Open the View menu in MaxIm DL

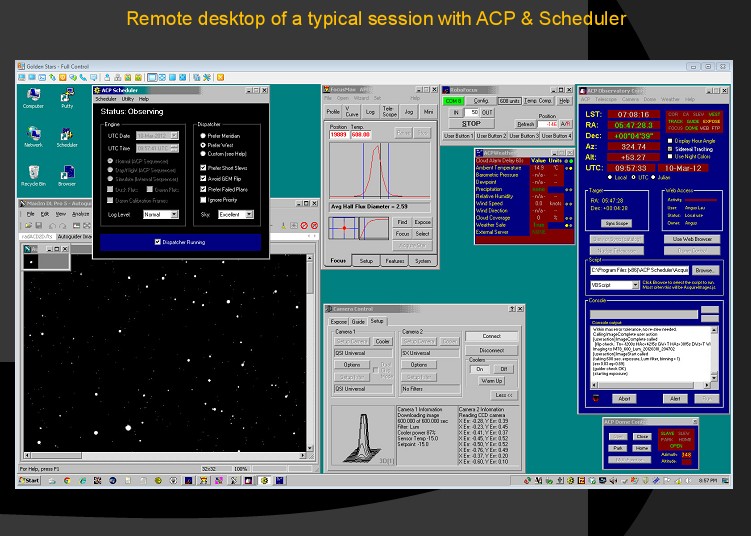(x=61, y=214)
